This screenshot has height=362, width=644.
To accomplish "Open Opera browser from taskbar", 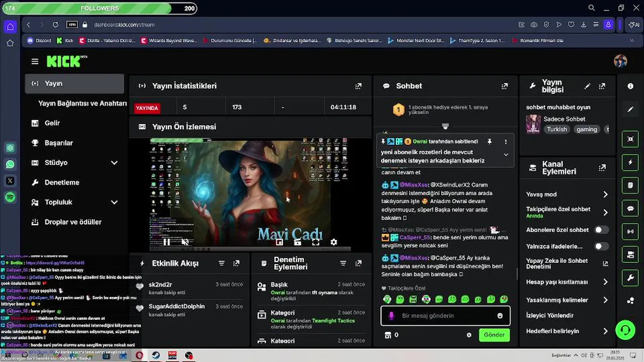I will pos(139,355).
